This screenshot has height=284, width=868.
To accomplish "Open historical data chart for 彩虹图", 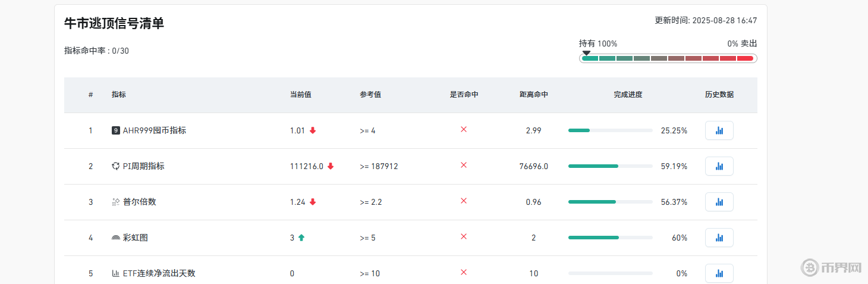I will point(719,238).
